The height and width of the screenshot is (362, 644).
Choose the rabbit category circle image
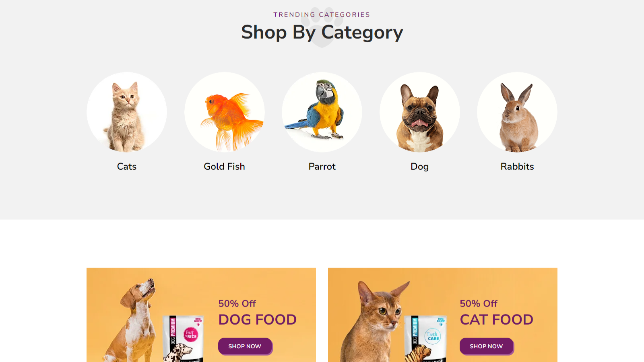pyautogui.click(x=517, y=112)
